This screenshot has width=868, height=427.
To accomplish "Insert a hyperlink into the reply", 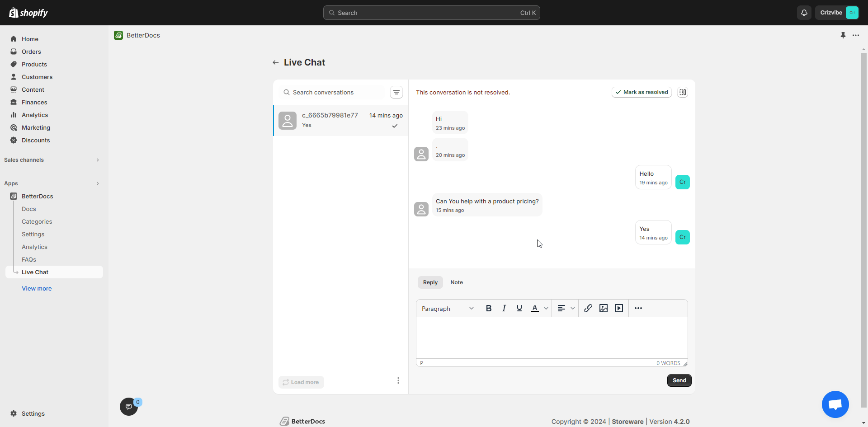I will coord(588,308).
